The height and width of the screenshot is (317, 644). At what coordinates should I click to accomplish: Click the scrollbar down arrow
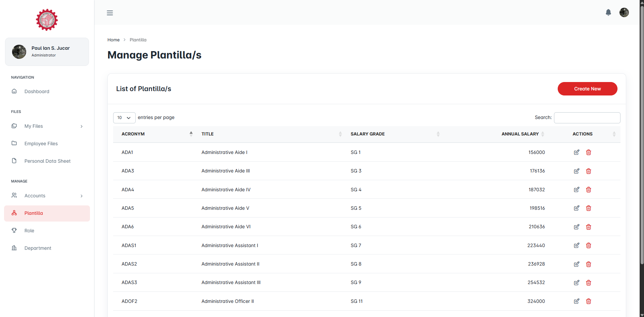pyautogui.click(x=642, y=315)
